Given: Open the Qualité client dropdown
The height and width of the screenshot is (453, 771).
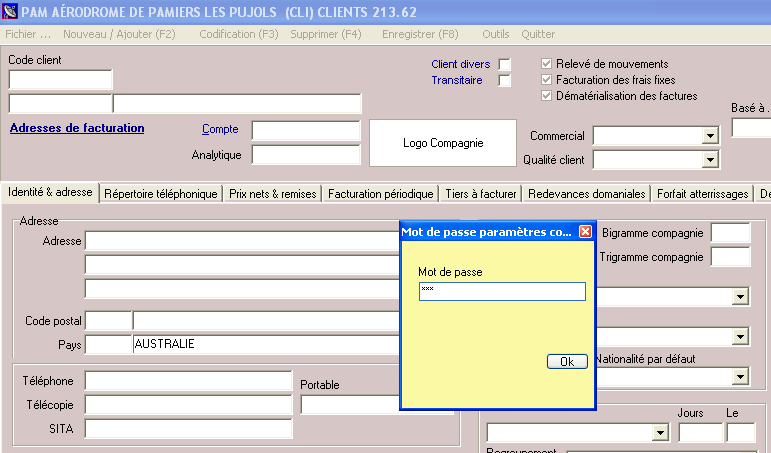Looking at the screenshot, I should [x=711, y=160].
